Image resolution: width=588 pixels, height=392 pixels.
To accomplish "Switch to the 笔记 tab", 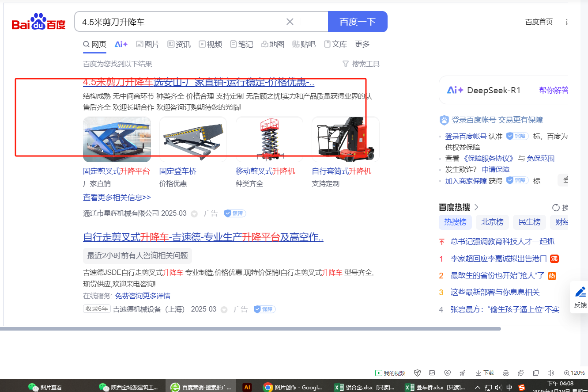I will pos(241,44).
